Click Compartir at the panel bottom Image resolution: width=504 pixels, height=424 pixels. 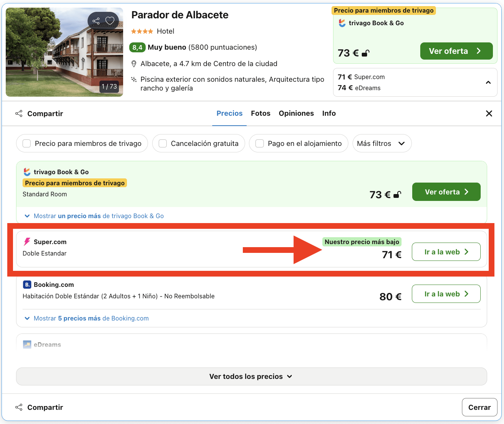tap(39, 407)
